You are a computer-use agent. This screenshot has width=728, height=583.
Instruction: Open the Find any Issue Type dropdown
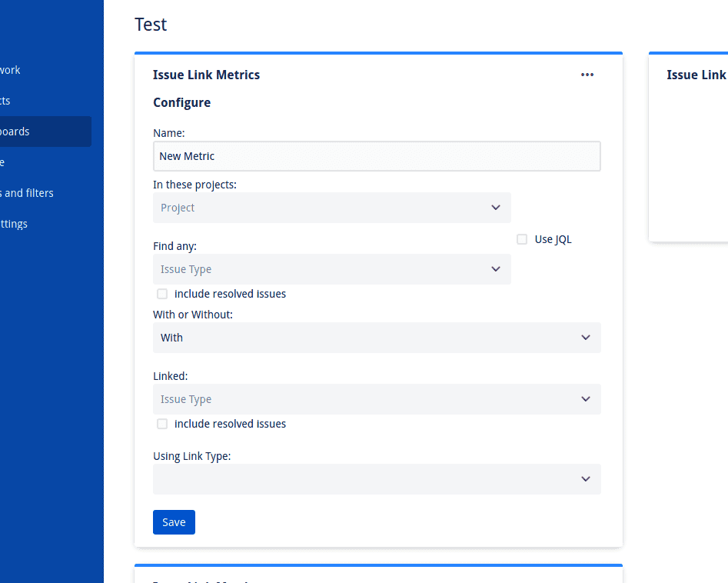coord(332,269)
